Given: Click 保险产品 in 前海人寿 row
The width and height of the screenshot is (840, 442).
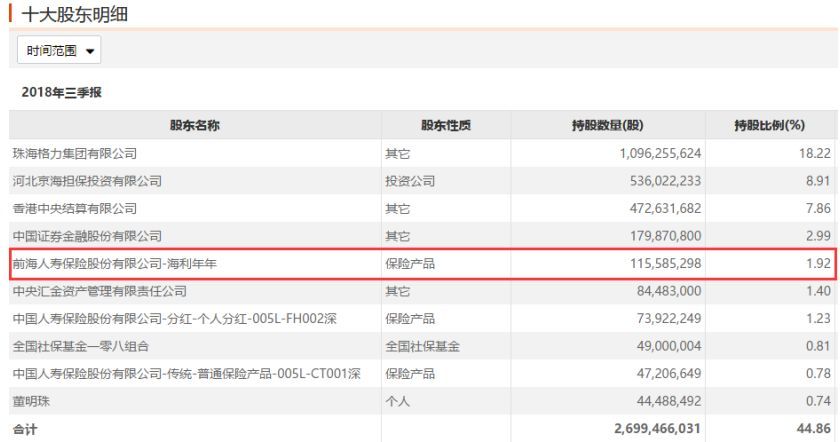Looking at the screenshot, I should coord(410,264).
